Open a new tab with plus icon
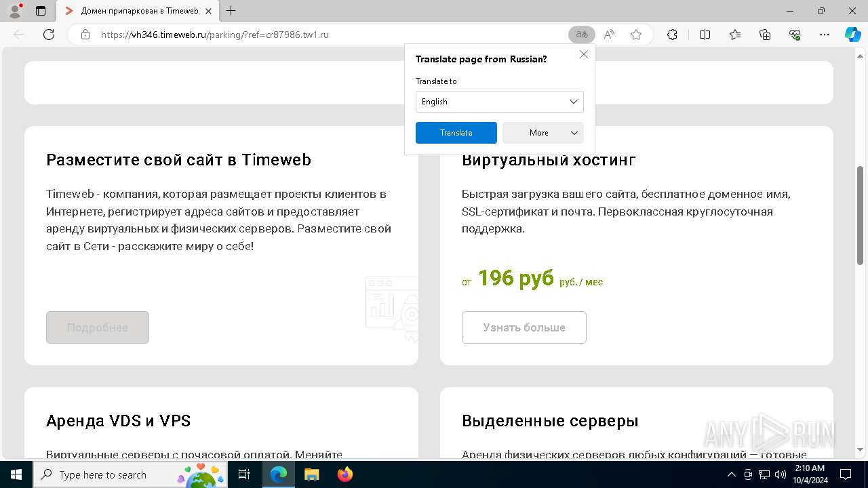Image resolution: width=868 pixels, height=488 pixels. 231,11
